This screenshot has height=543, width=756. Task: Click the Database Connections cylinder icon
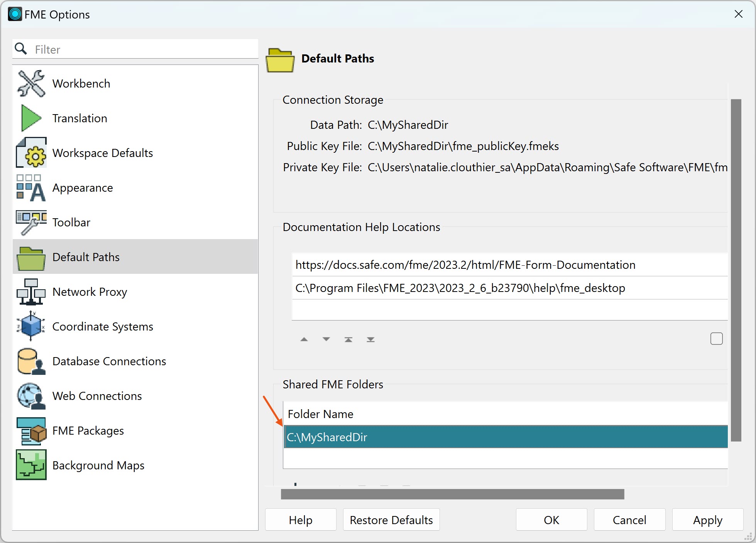coord(31,361)
